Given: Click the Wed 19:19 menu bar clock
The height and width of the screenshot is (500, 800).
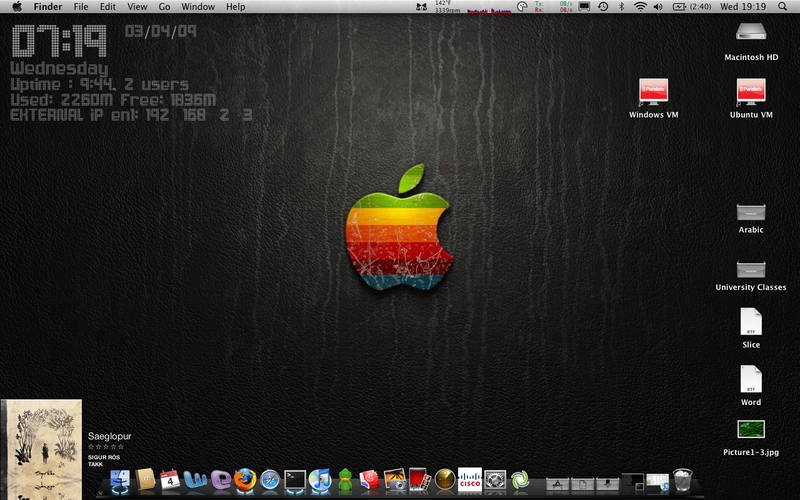Looking at the screenshot, I should pos(743,7).
